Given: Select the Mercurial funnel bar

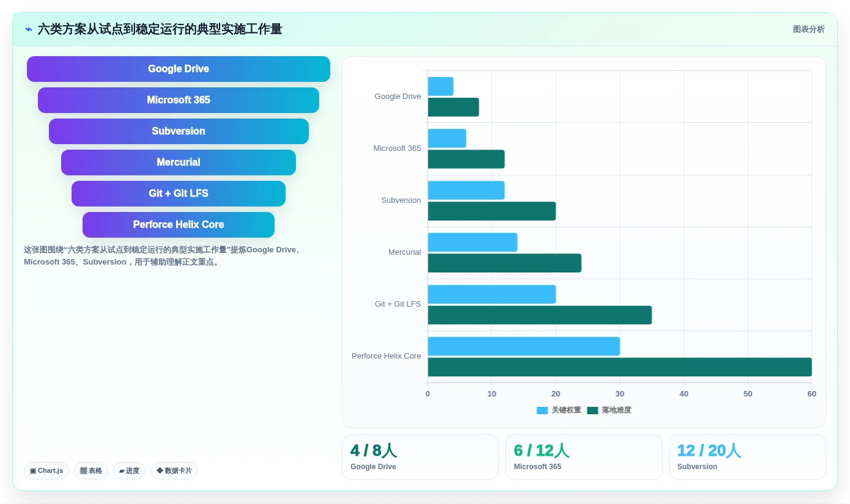Looking at the screenshot, I should [x=179, y=163].
